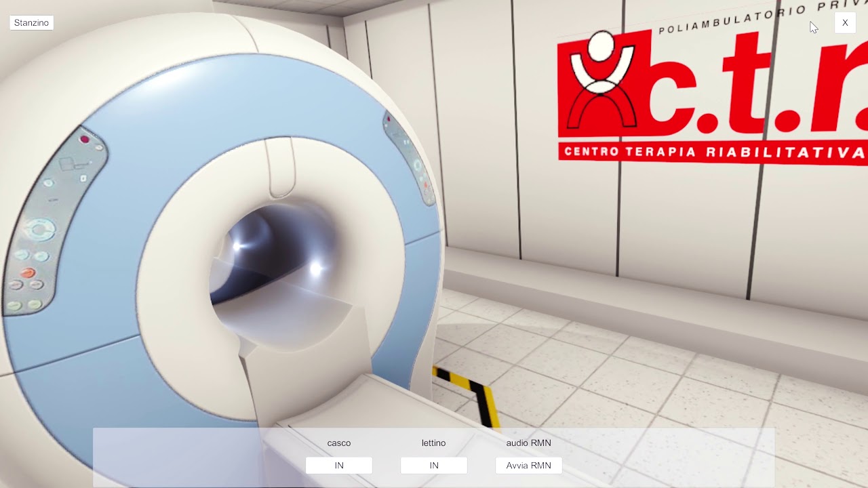
Task: Close the view with the X button
Action: pyautogui.click(x=845, y=23)
